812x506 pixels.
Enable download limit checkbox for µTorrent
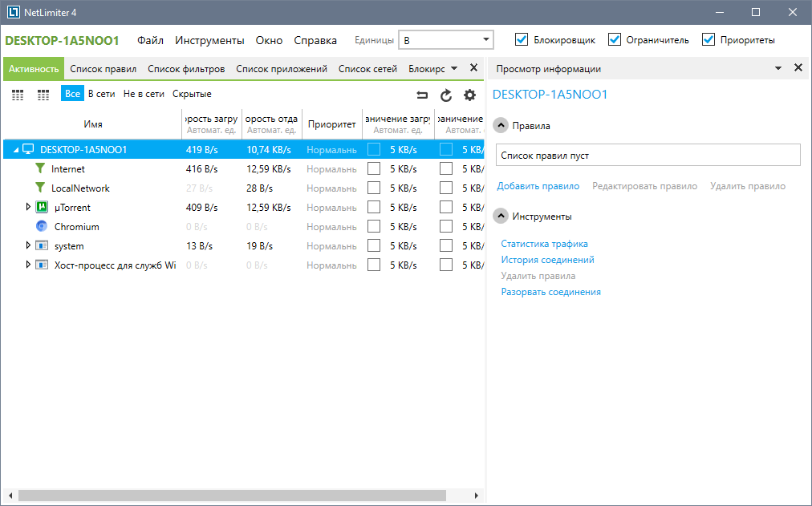[x=374, y=208]
